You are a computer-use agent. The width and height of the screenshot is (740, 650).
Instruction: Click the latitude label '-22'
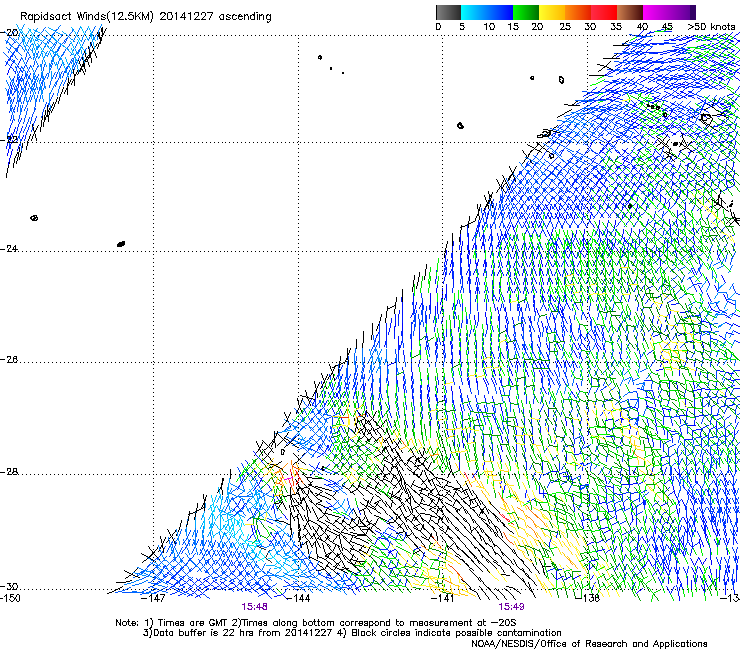coord(11,140)
